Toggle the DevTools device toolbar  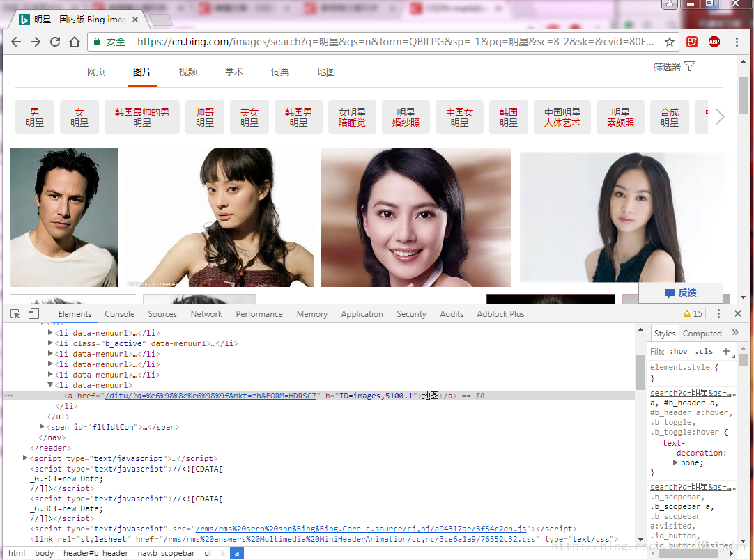point(33,314)
